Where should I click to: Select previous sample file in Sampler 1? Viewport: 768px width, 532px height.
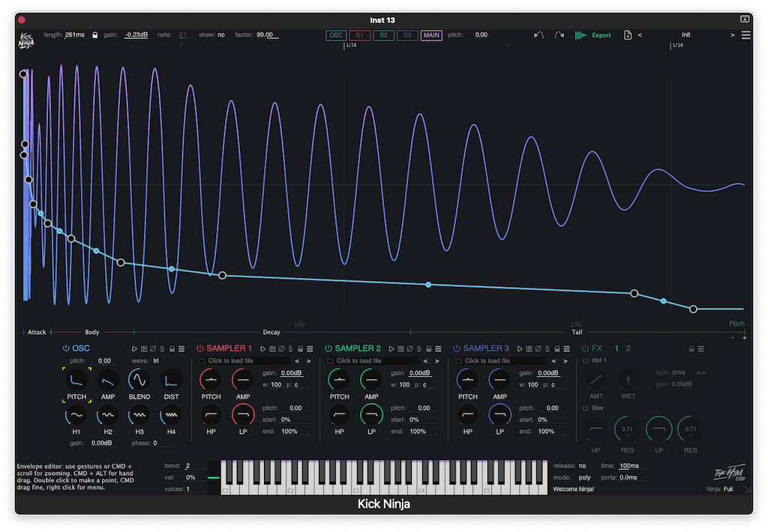tap(297, 361)
